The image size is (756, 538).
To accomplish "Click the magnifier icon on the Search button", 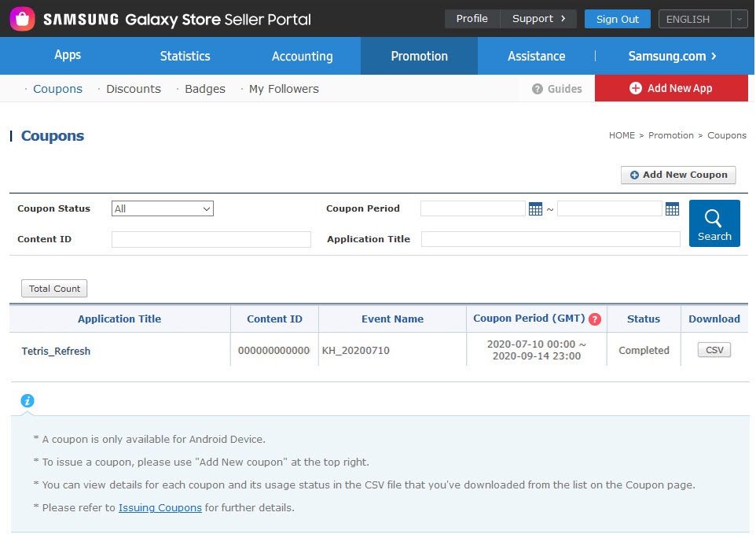I will 714,217.
